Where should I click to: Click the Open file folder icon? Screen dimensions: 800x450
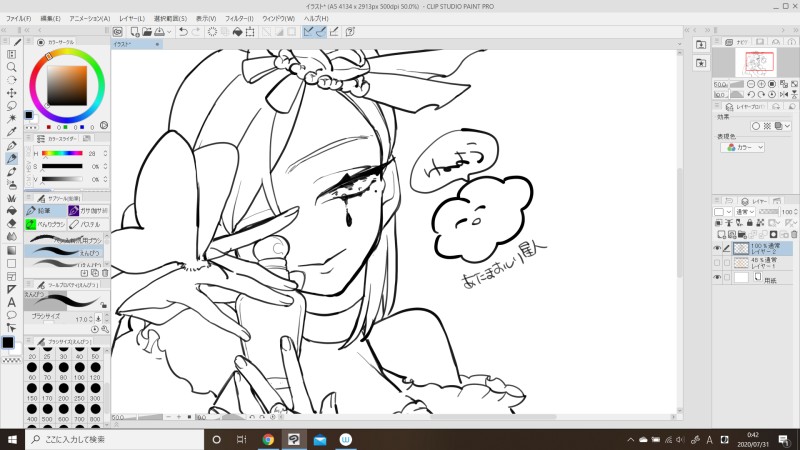(147, 32)
